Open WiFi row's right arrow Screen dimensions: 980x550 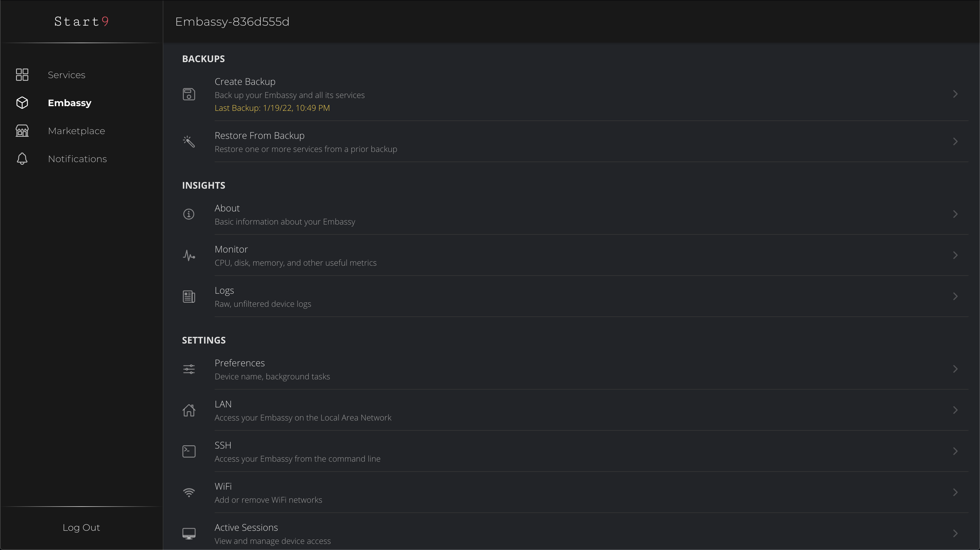tap(955, 492)
